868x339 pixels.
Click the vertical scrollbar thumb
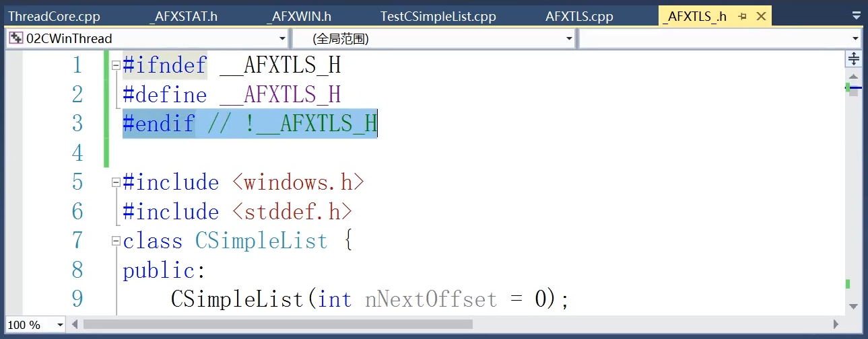(854, 90)
